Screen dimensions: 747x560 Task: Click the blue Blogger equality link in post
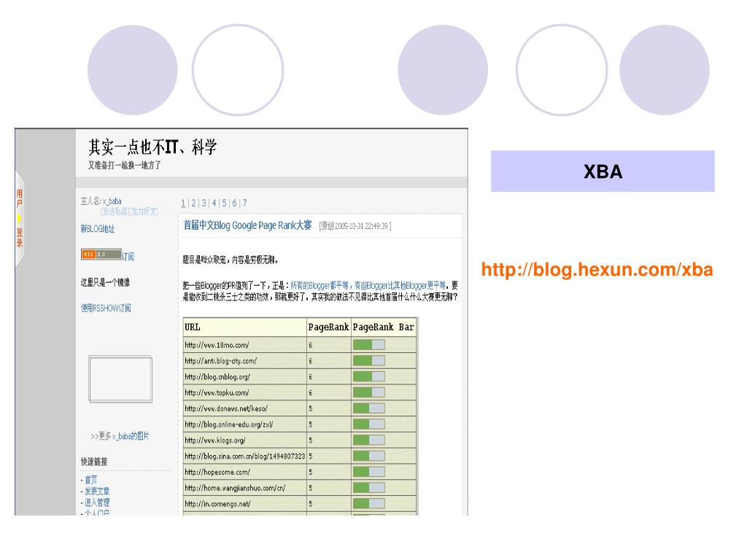(368, 285)
